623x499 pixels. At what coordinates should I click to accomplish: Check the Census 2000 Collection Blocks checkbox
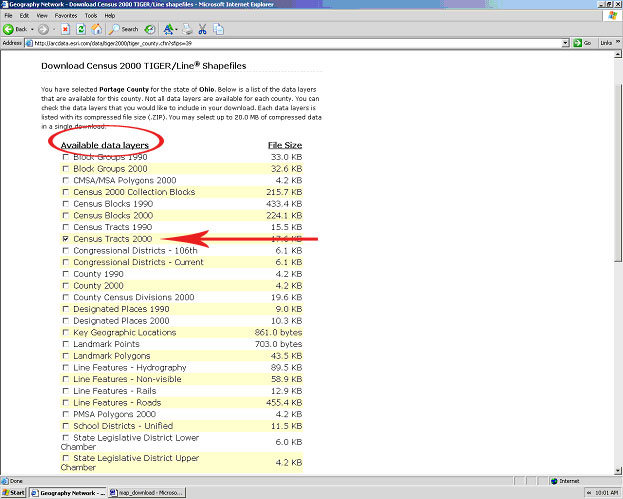point(66,192)
